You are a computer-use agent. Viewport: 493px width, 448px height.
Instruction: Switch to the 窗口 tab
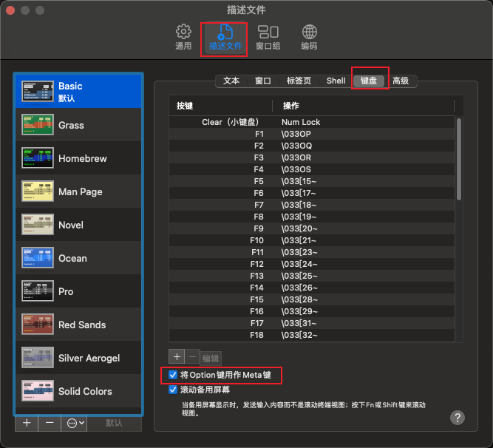[262, 81]
